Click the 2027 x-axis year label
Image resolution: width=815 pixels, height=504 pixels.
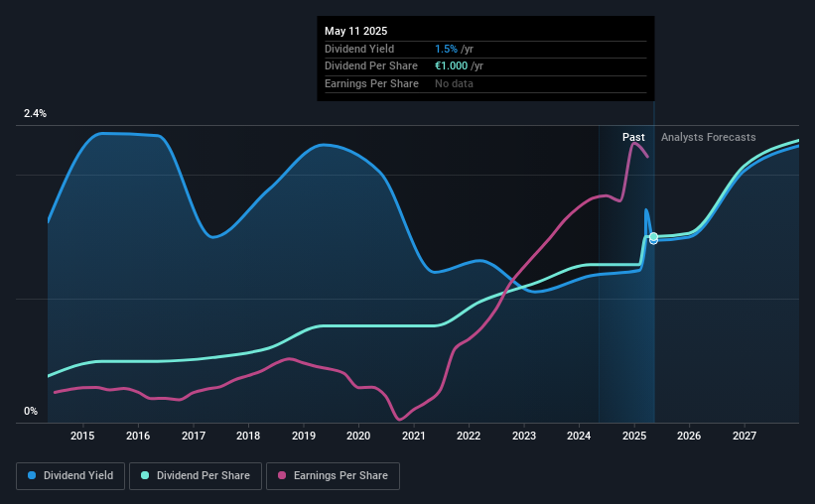point(745,436)
